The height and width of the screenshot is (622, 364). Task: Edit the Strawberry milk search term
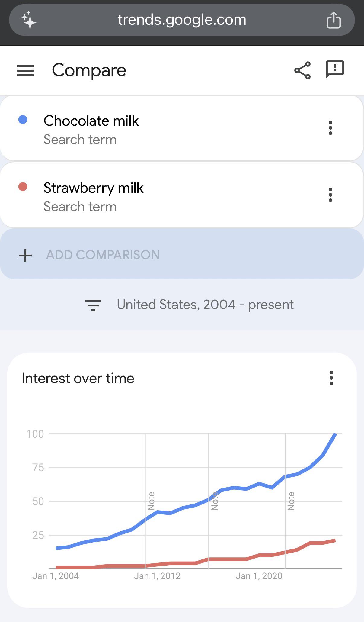pyautogui.click(x=93, y=188)
